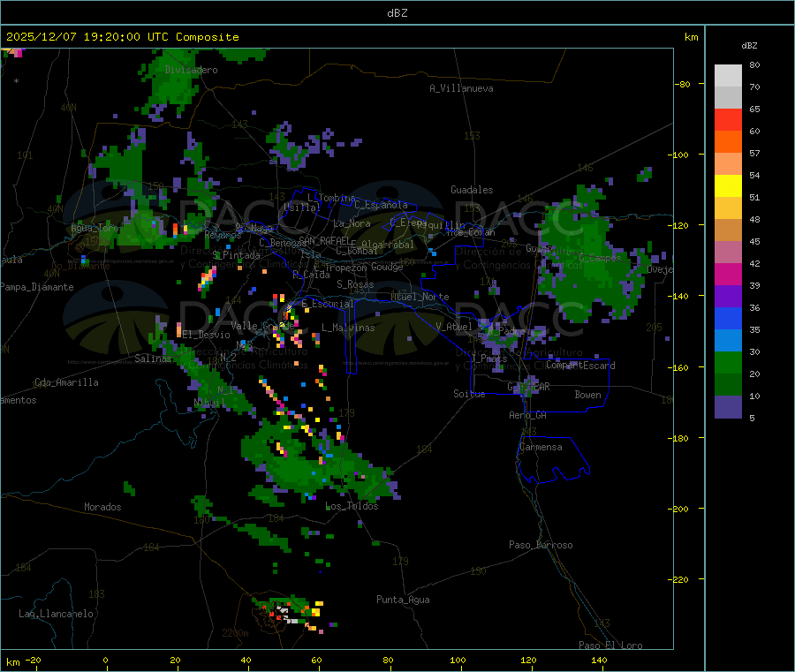Select the dark green 10-20 dBZ legend band
The height and width of the screenshot is (672, 795).
coord(728,385)
